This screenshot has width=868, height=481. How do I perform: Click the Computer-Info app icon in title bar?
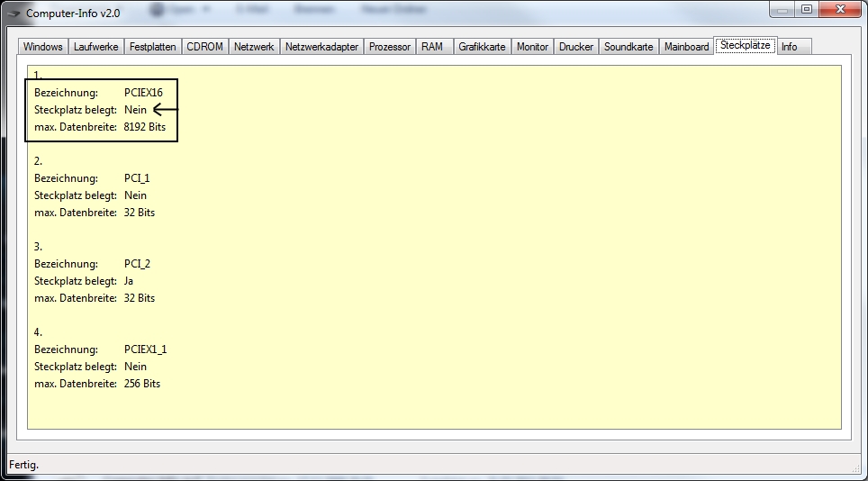14,14
